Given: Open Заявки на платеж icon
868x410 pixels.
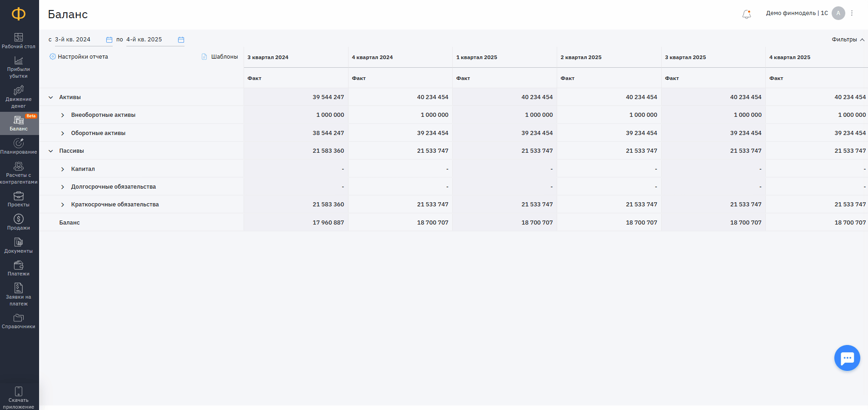Looking at the screenshot, I should click(x=19, y=288).
